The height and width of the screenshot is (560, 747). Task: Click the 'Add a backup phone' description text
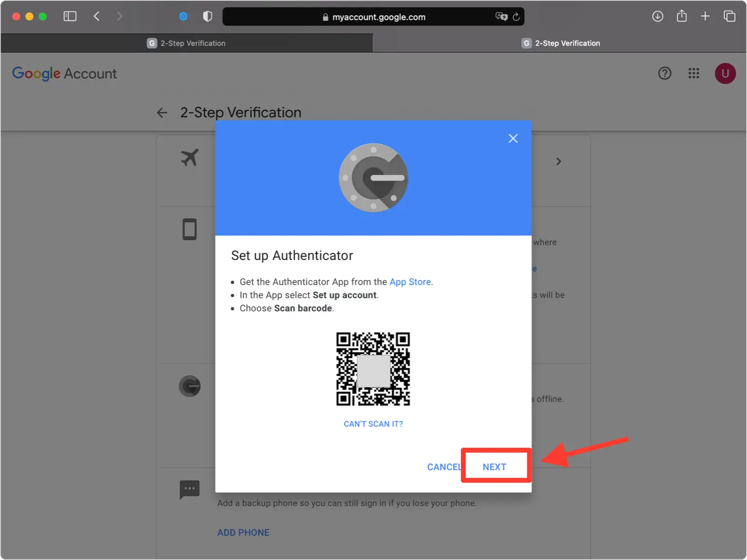point(347,503)
